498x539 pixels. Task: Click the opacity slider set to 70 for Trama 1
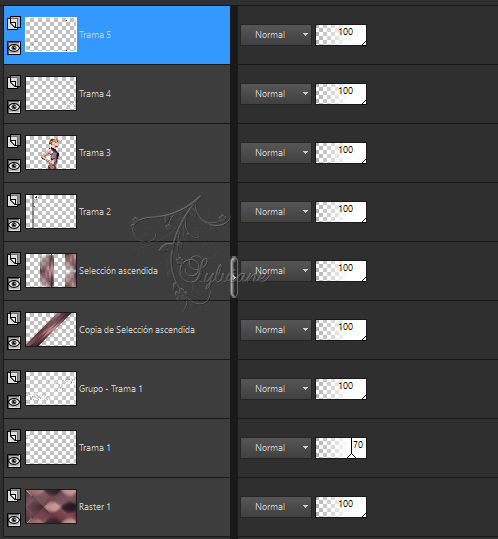pos(341,448)
